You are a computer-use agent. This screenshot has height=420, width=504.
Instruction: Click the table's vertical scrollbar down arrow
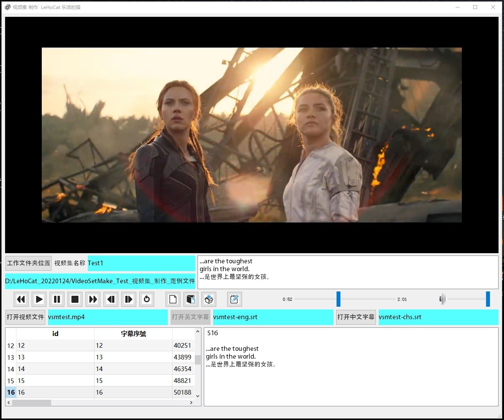(198, 396)
